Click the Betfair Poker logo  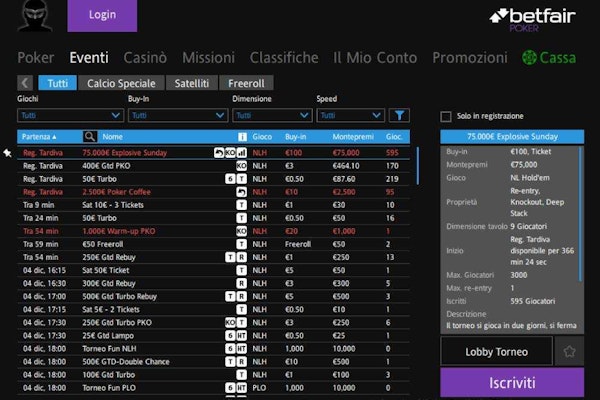pos(532,19)
